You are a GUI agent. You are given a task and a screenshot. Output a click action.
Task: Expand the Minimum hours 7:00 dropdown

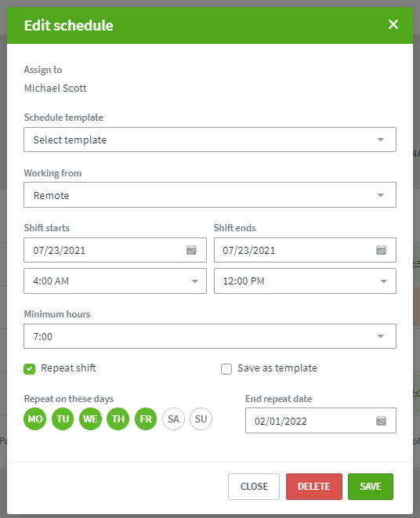(210, 336)
